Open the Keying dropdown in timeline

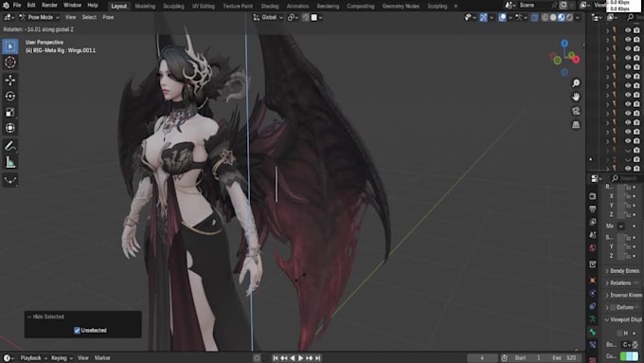(x=62, y=358)
